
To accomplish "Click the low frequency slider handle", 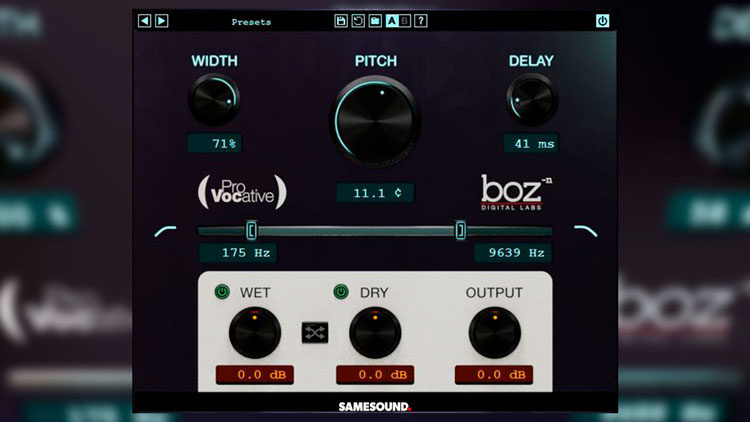I will click(252, 231).
